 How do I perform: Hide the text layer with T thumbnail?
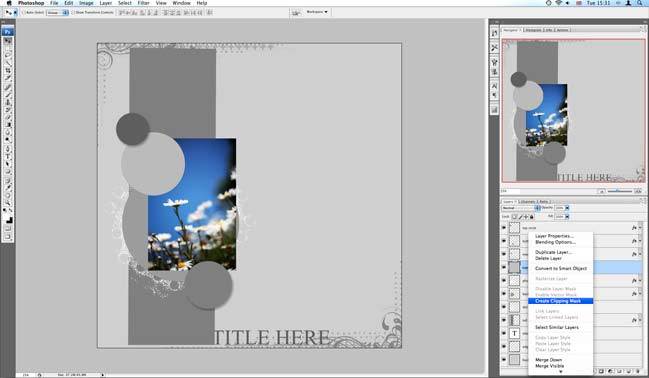tap(504, 333)
